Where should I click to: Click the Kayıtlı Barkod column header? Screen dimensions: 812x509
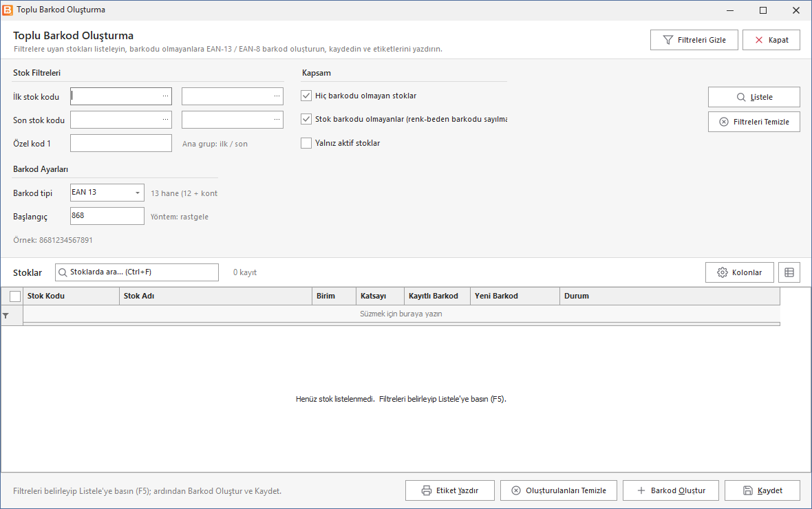point(437,296)
